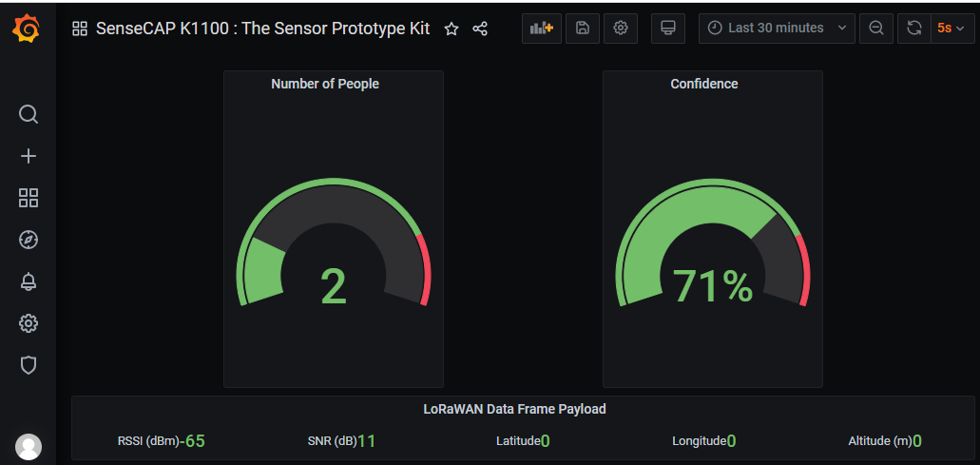Screen dimensions: 980x465
Task: Open the Alerting bell icon
Action: tap(29, 281)
